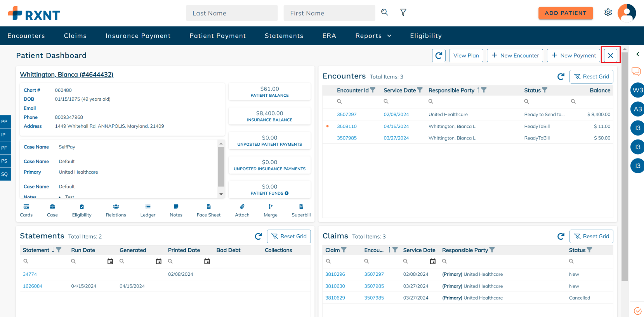Viewport: 644px width, 317px height.
Task: Open the Status column filter in Encounters
Action: click(545, 90)
